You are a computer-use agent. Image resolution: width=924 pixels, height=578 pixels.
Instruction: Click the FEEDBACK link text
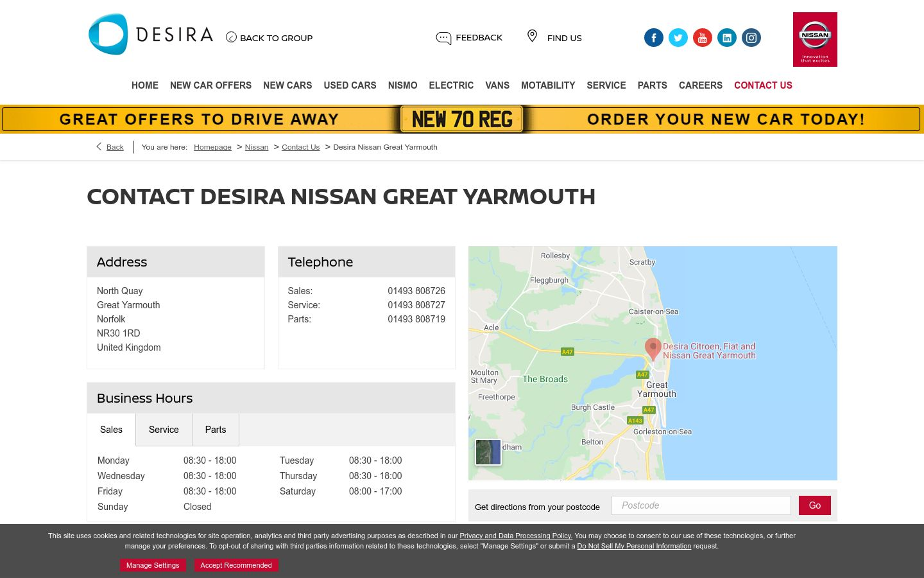[479, 38]
